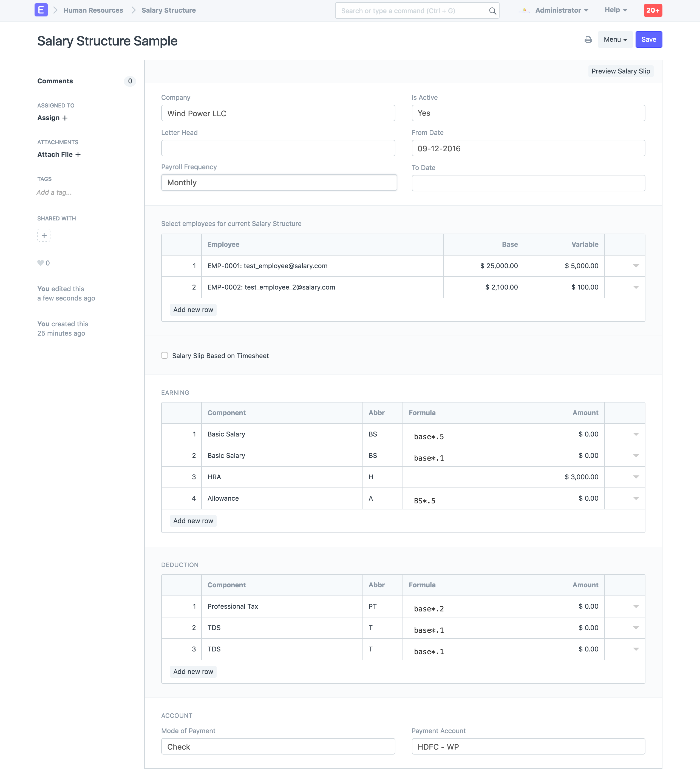
Task: Click the To Date input field
Action: (x=528, y=183)
